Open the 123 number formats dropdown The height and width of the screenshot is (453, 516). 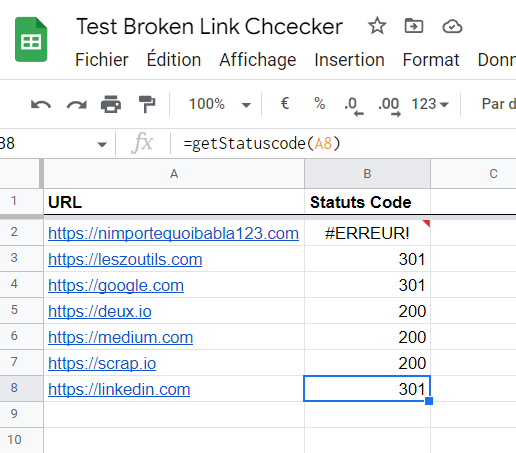430,104
